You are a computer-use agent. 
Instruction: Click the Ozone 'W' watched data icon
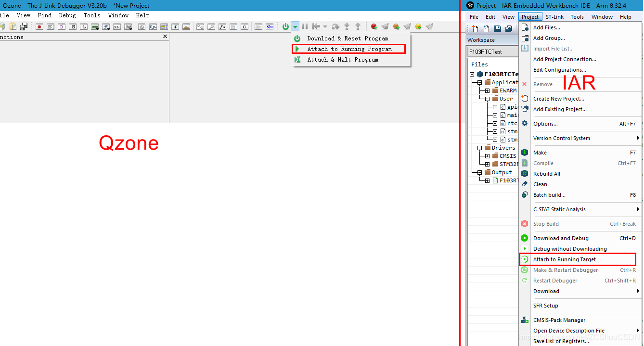(129, 26)
